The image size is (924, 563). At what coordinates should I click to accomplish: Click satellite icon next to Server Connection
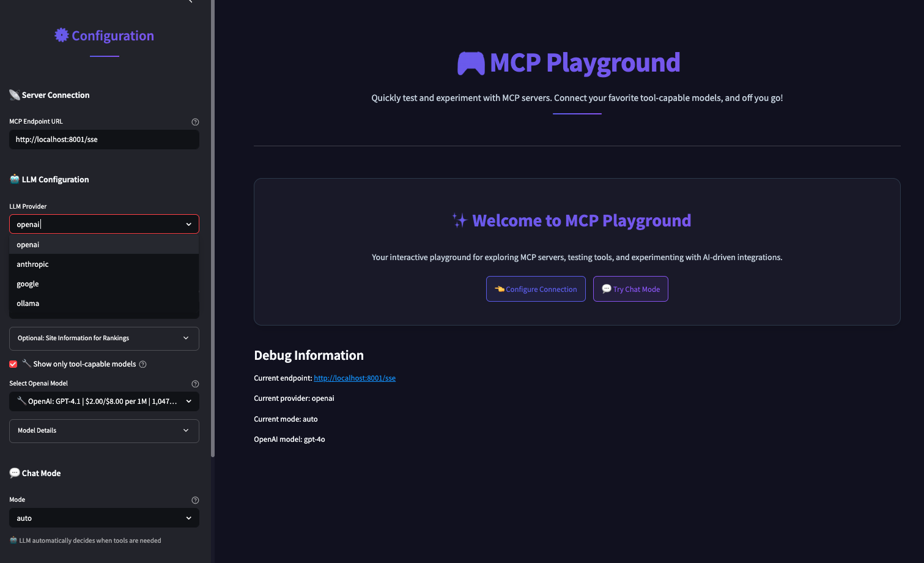(x=15, y=95)
